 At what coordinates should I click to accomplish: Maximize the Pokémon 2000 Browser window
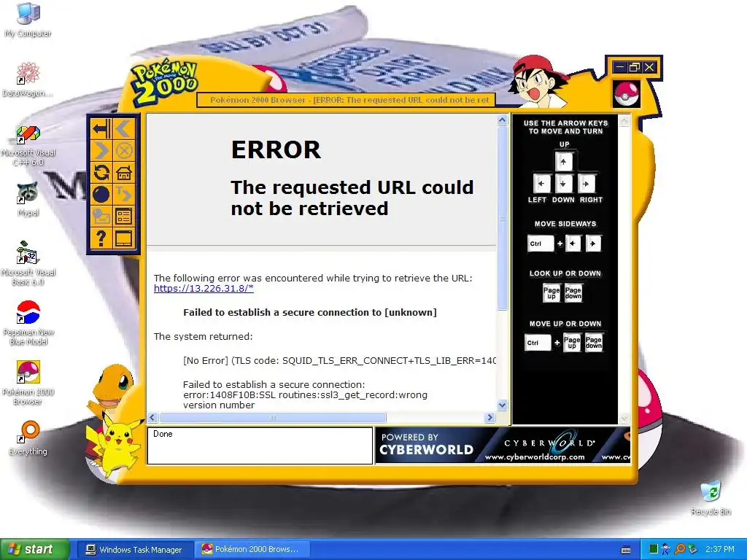click(635, 67)
